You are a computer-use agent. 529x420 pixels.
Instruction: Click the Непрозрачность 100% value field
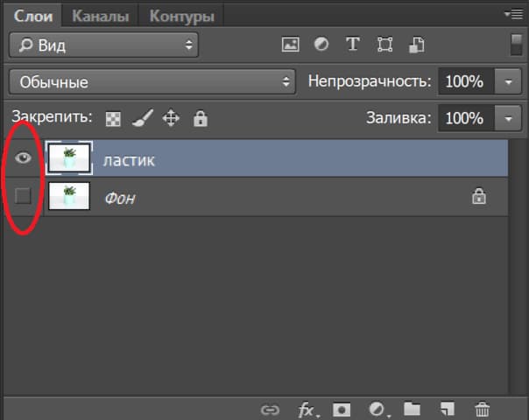(x=466, y=81)
